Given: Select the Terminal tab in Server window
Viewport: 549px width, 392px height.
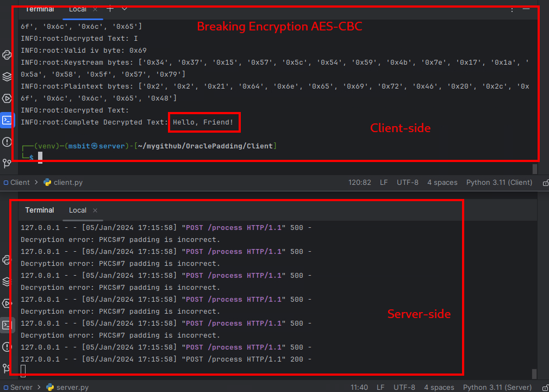Looking at the screenshot, I should 39,210.
